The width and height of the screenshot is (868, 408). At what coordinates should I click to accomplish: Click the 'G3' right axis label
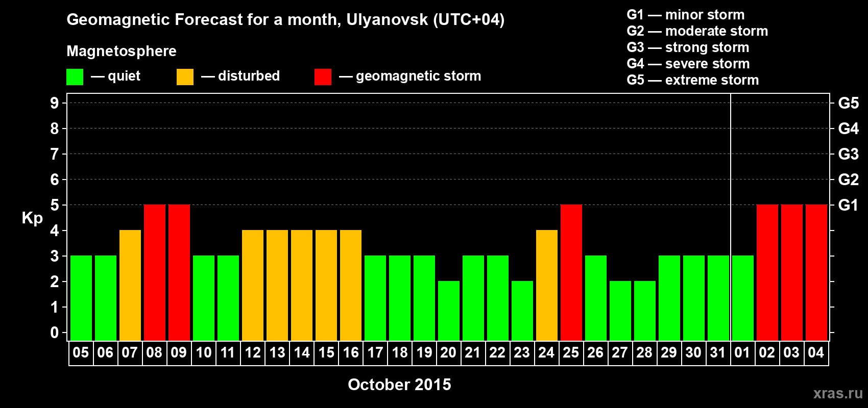click(x=849, y=154)
